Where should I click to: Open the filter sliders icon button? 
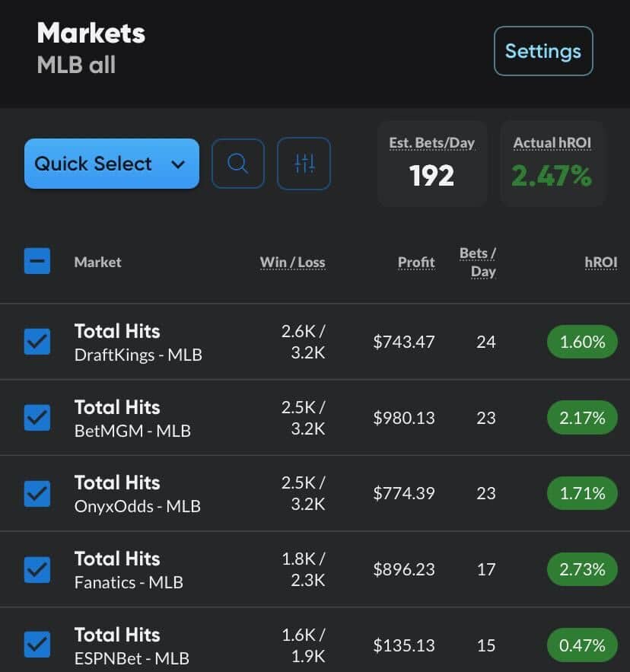click(304, 164)
